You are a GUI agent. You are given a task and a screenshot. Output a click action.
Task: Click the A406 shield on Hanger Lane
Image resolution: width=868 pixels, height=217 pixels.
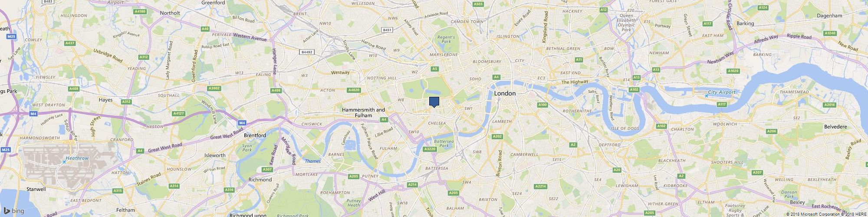pyautogui.click(x=276, y=90)
